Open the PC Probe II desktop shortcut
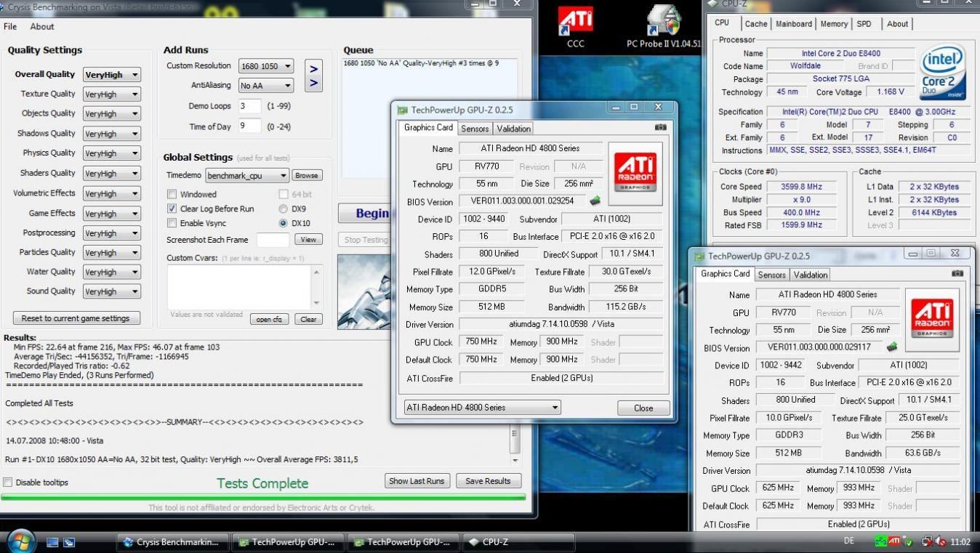The width and height of the screenshot is (980, 553). pyautogui.click(x=663, y=27)
